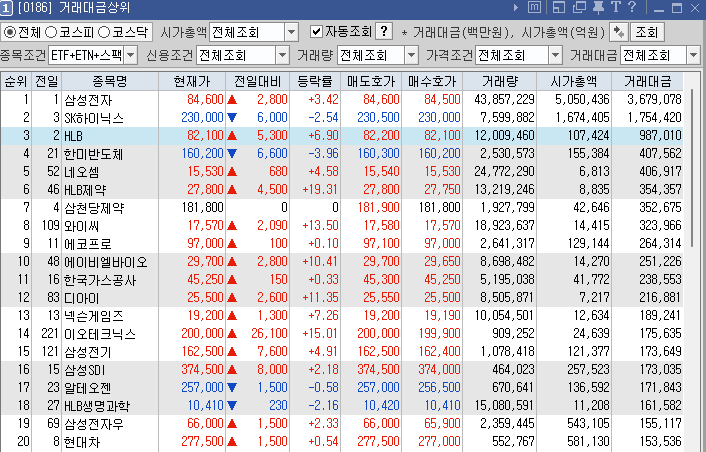The height and width of the screenshot is (452, 706).
Task: Sort by 종목명 column header
Action: pyautogui.click(x=110, y=81)
